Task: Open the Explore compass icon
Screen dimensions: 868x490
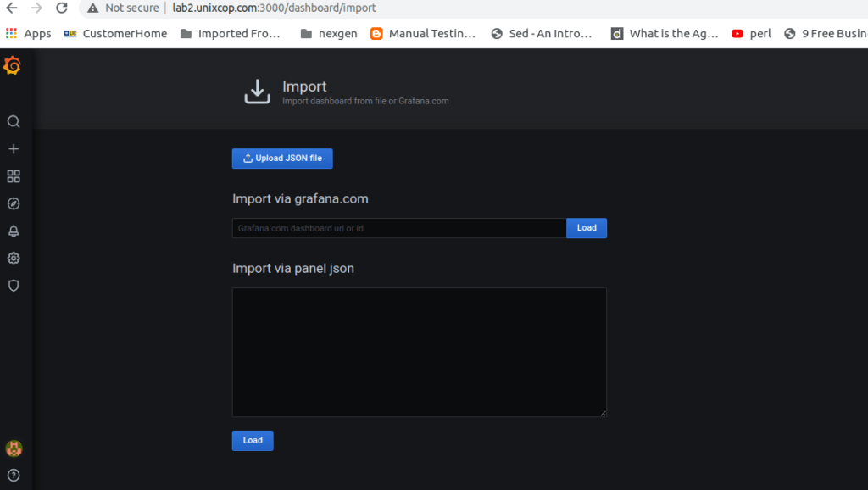Action: (x=14, y=203)
